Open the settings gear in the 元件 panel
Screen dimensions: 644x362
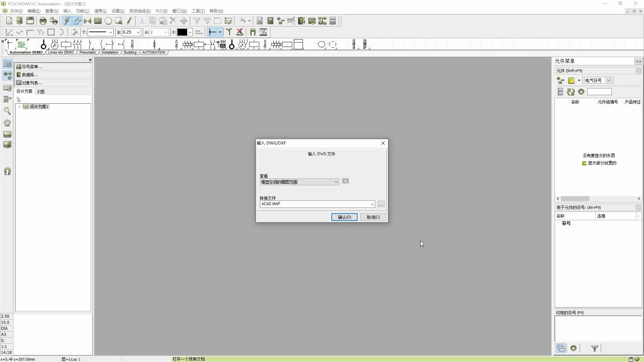coord(581,92)
